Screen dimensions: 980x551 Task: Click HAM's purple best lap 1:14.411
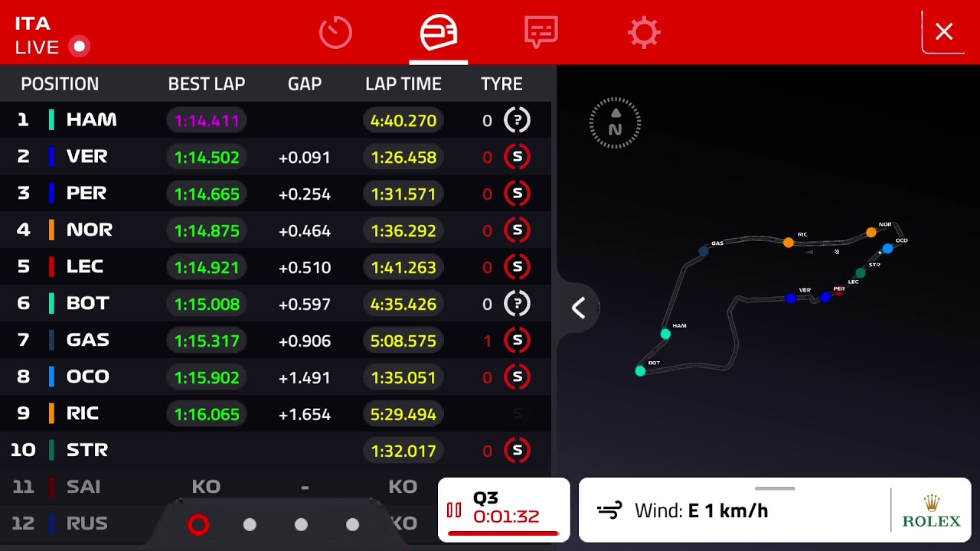pyautogui.click(x=207, y=120)
